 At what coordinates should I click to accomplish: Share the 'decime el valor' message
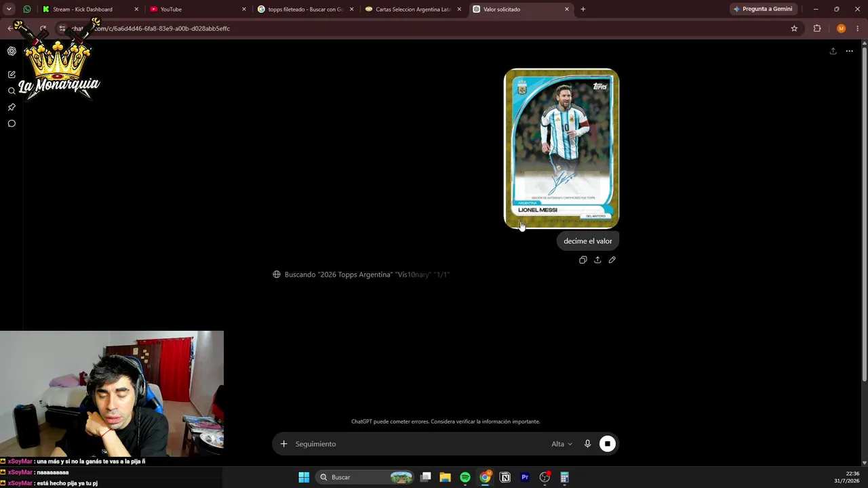pos(597,260)
